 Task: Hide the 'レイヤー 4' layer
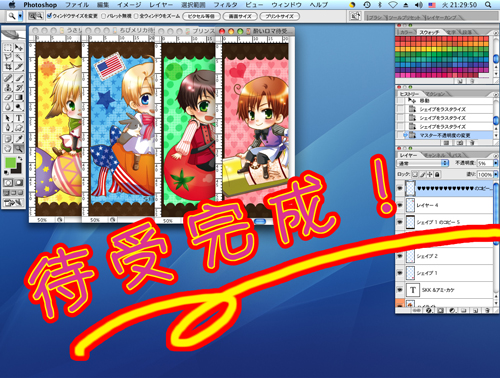400,205
